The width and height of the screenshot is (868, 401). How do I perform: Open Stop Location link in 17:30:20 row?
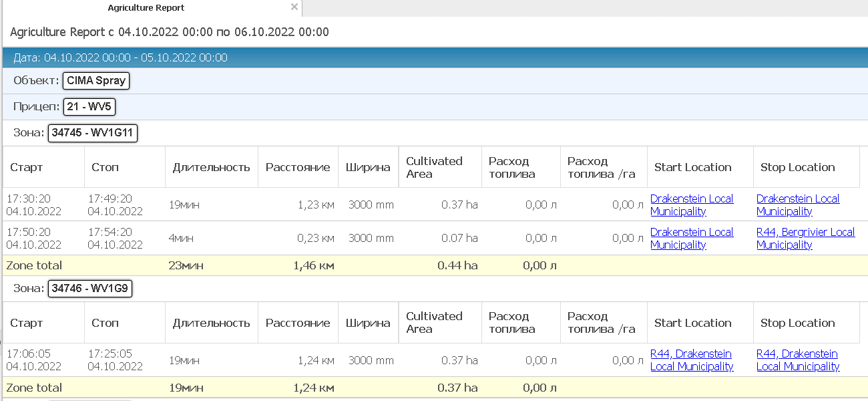click(797, 205)
